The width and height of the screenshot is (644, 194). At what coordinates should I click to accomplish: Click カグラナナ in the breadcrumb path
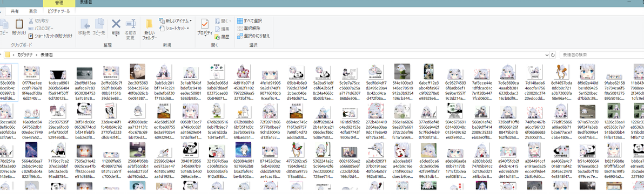[x=25, y=54]
